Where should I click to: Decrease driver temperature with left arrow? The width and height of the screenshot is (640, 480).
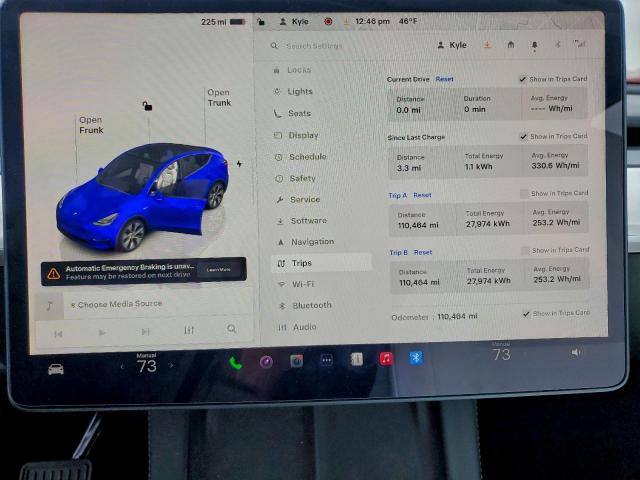click(122, 367)
